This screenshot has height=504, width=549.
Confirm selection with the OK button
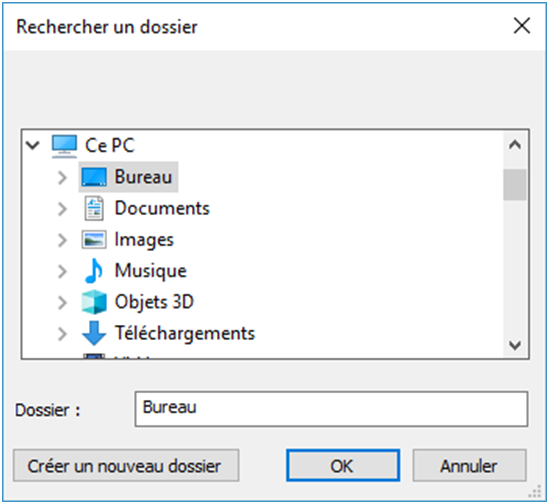(343, 465)
